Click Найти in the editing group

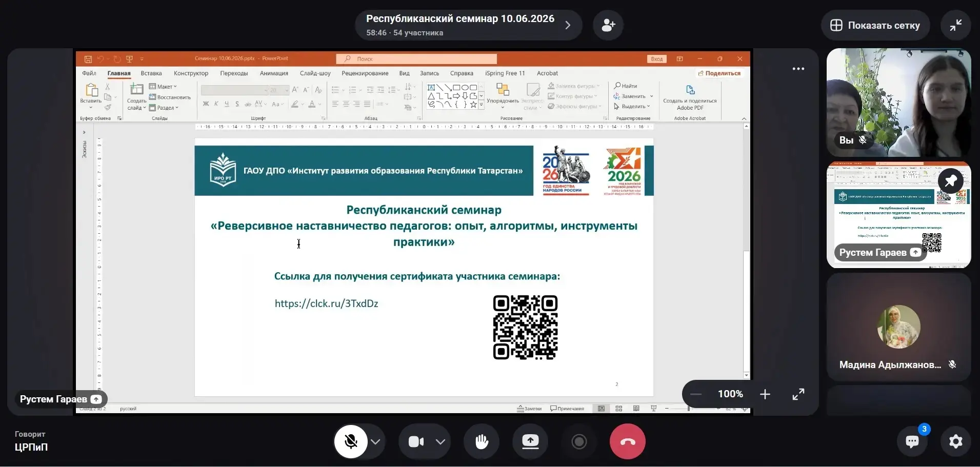tap(626, 86)
